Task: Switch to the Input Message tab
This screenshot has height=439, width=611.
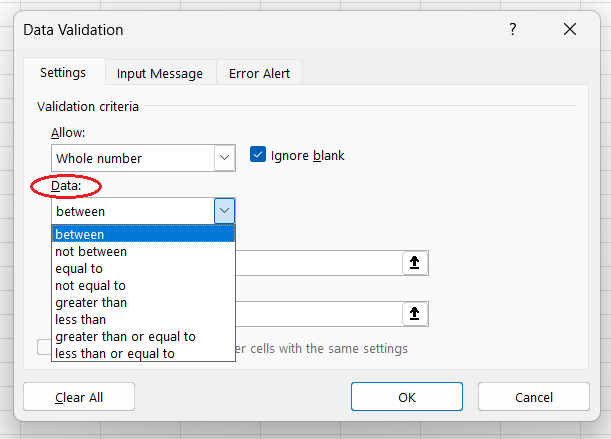Action: click(159, 73)
